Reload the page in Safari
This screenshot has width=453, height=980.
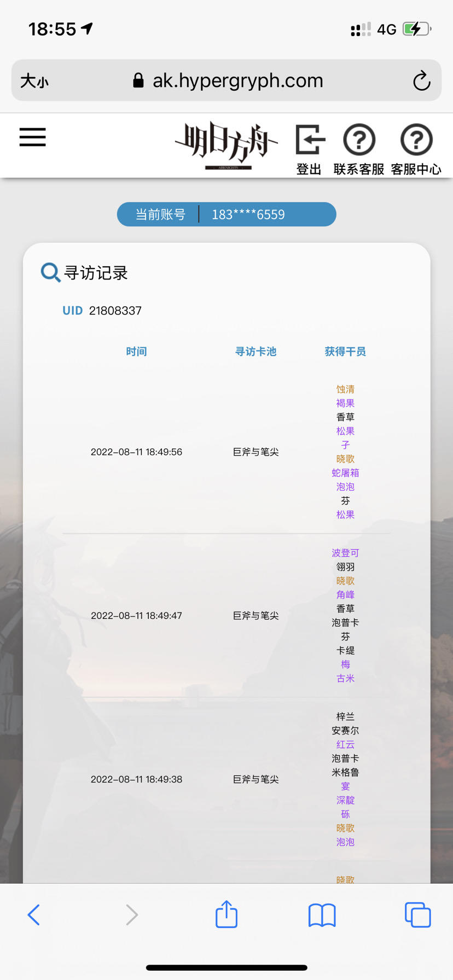point(421,81)
